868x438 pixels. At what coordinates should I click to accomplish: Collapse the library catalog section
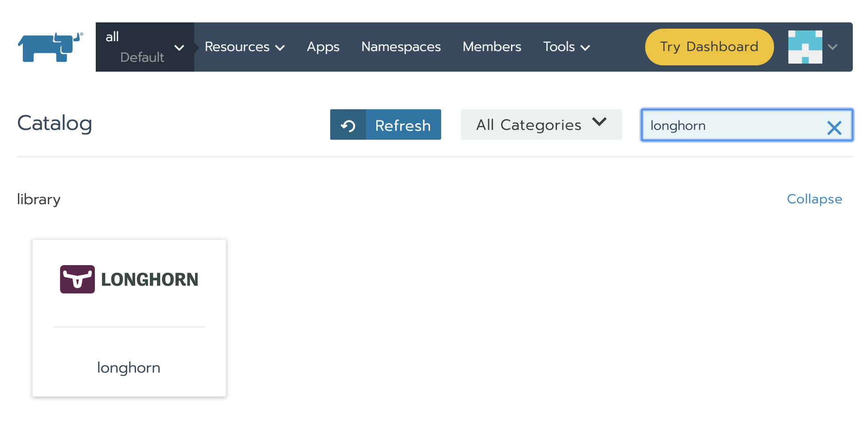[814, 199]
